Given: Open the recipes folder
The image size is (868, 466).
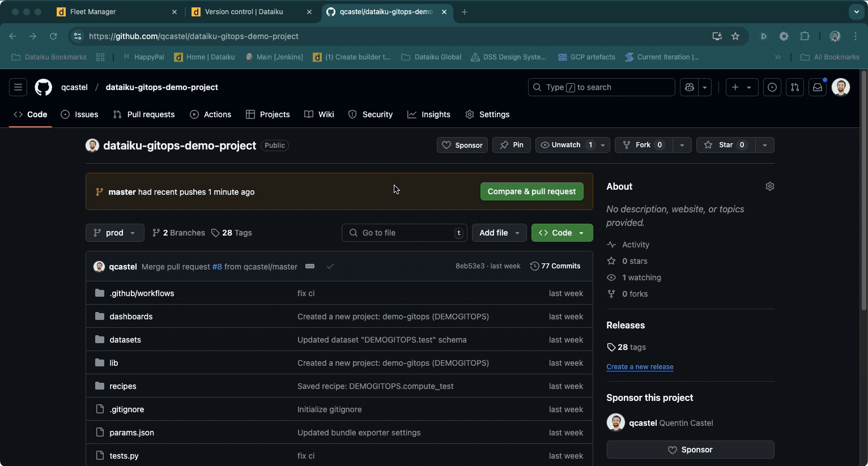Looking at the screenshot, I should point(123,386).
